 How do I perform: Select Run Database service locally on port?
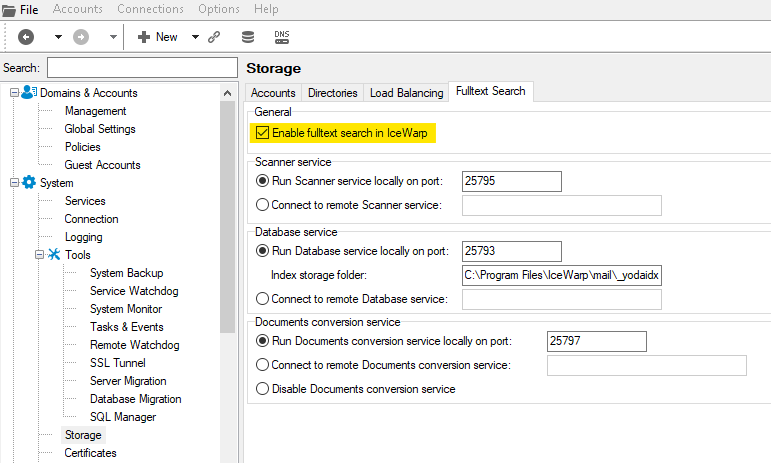(x=263, y=251)
